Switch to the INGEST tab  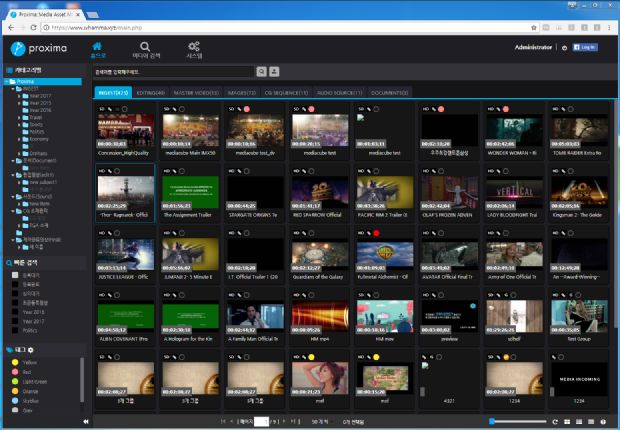click(x=113, y=93)
